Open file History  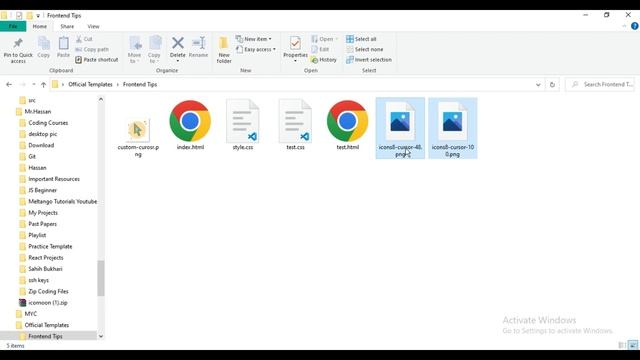click(x=324, y=60)
